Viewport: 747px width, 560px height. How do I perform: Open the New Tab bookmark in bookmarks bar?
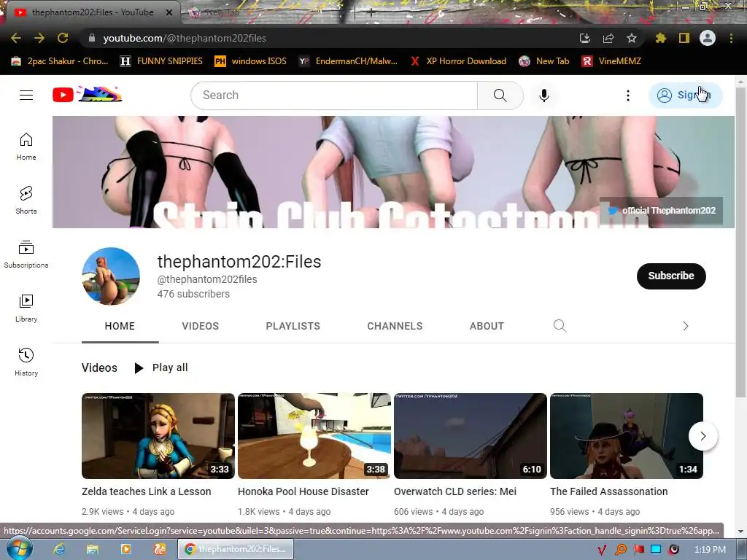pos(544,61)
